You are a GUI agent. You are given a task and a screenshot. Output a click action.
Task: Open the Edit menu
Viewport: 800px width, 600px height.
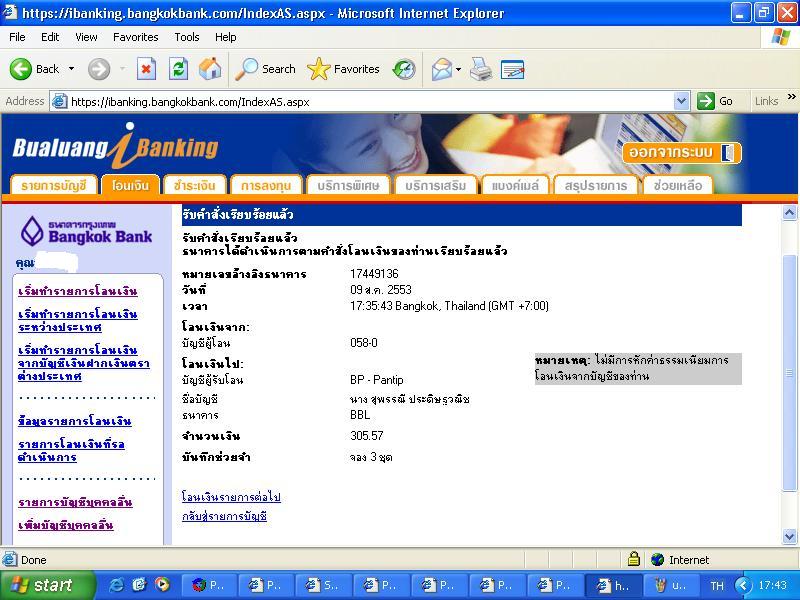(50, 37)
